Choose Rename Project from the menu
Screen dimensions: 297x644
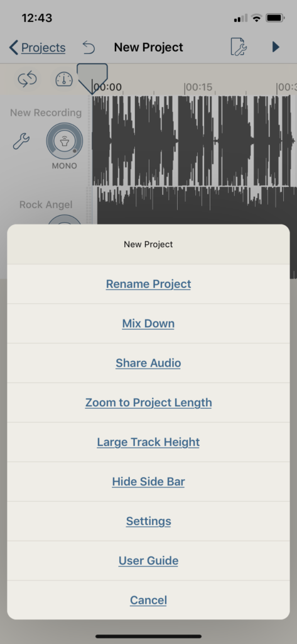click(148, 284)
